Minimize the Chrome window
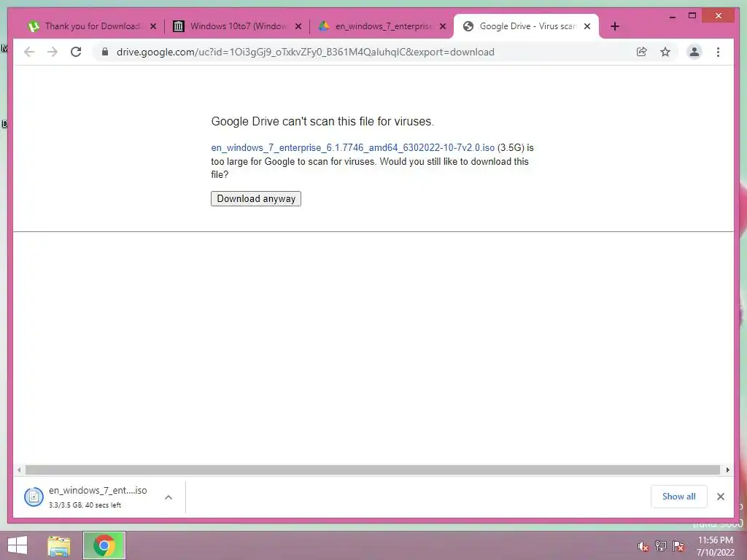The image size is (747, 560). (672, 16)
